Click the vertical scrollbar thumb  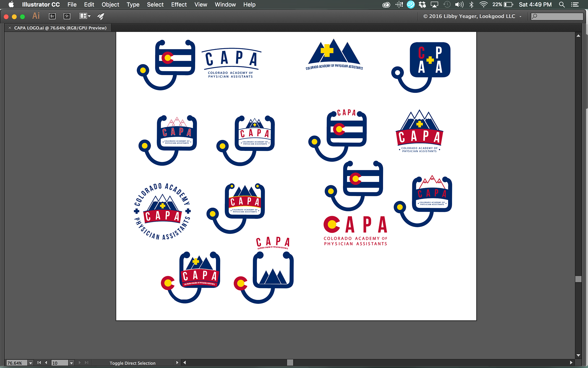point(578,279)
